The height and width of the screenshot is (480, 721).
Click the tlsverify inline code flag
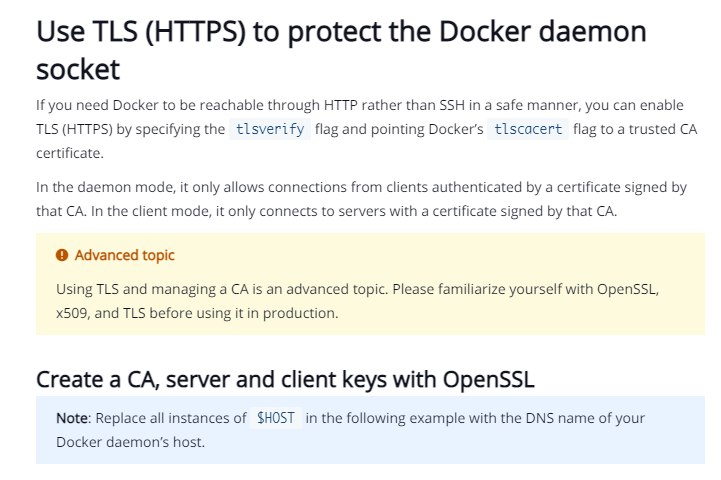pyautogui.click(x=270, y=129)
